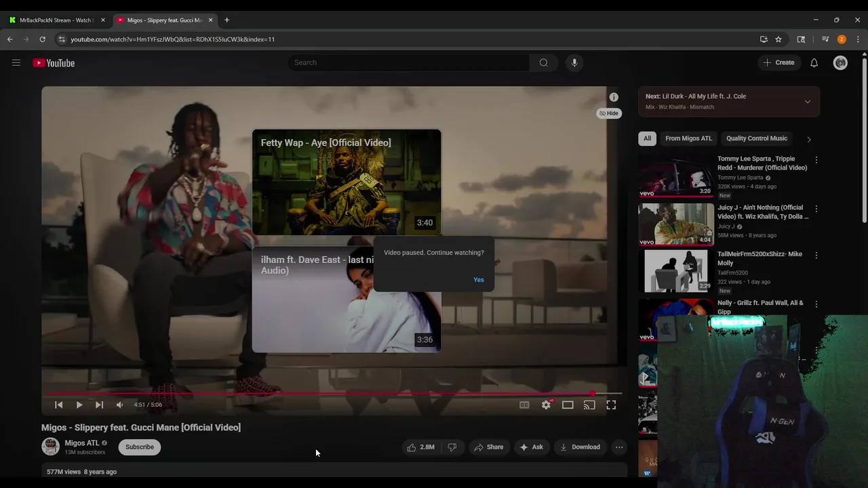The height and width of the screenshot is (488, 868).
Task: Expand the Next playlist panel chevron
Action: pos(807,102)
